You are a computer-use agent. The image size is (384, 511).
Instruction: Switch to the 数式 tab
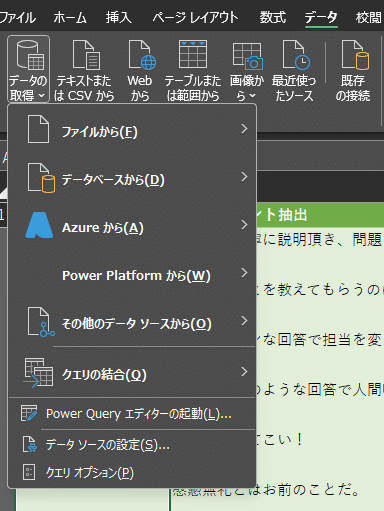[273, 17]
